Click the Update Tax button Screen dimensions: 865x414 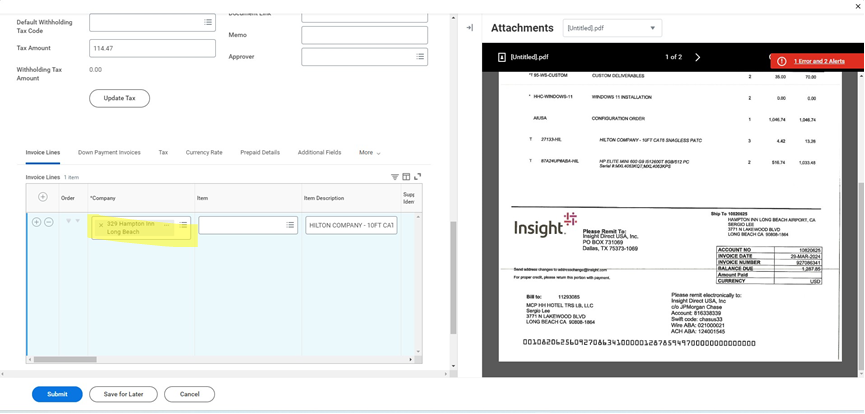(x=119, y=98)
